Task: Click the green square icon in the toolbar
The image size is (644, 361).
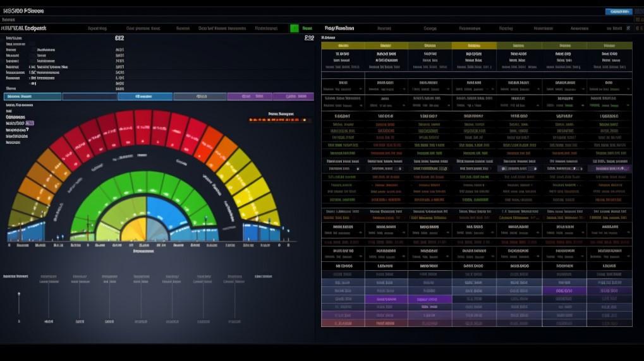Action: 294,28
